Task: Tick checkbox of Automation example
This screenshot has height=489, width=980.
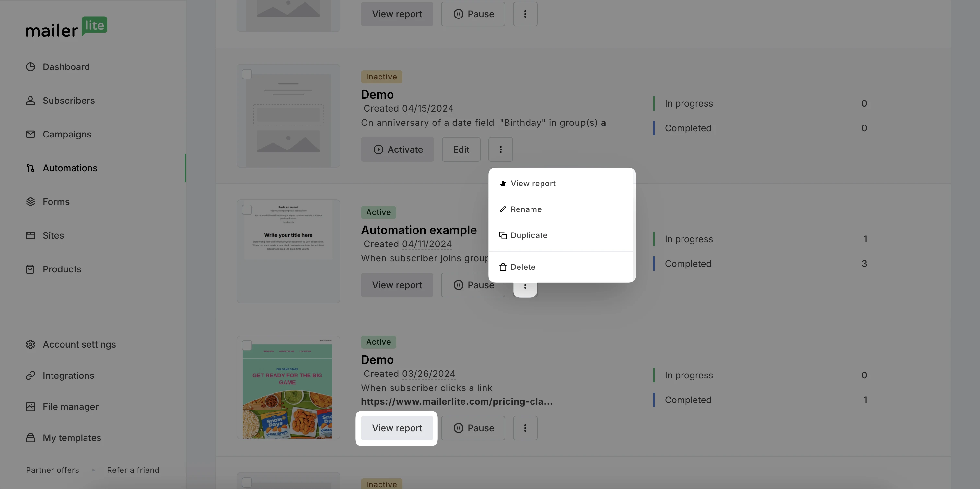Action: coord(247,210)
